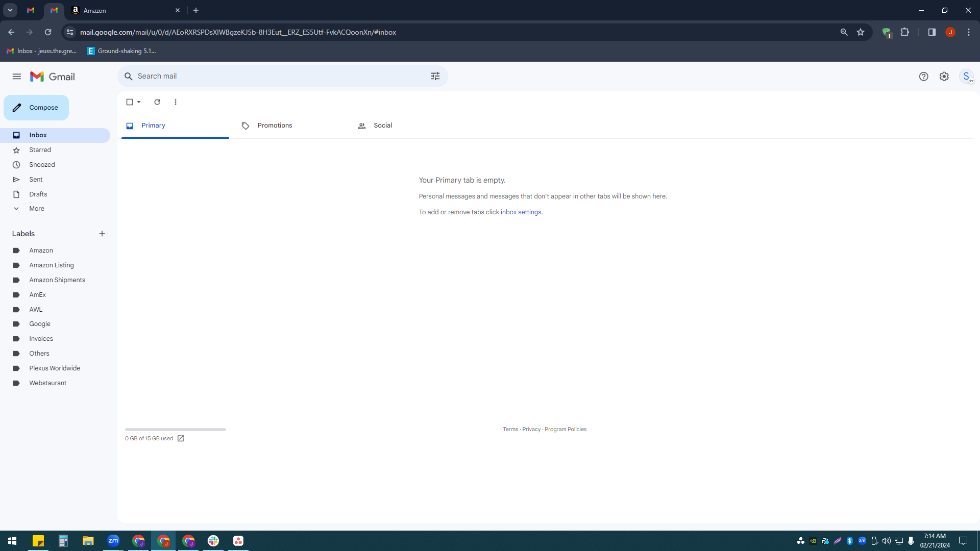980x551 pixels.
Task: Open the Google label
Action: click(55, 324)
